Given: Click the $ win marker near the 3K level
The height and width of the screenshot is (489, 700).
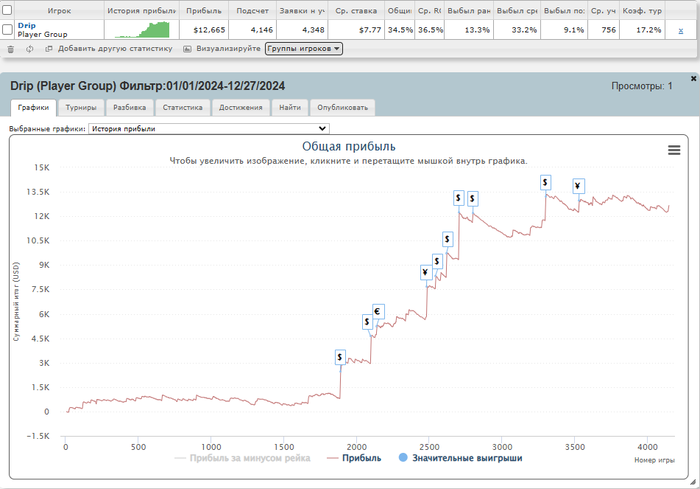Looking at the screenshot, I should (340, 357).
